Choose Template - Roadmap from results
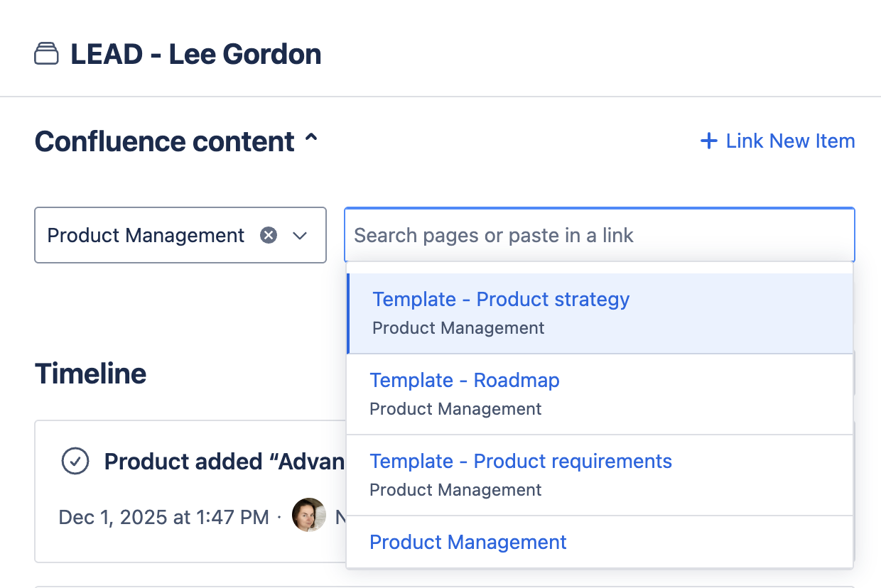Image resolution: width=881 pixels, height=588 pixels. 465,381
